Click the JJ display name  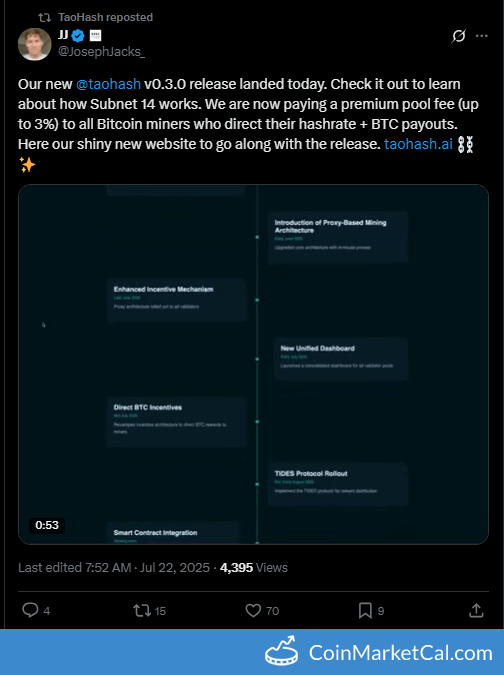click(x=63, y=35)
